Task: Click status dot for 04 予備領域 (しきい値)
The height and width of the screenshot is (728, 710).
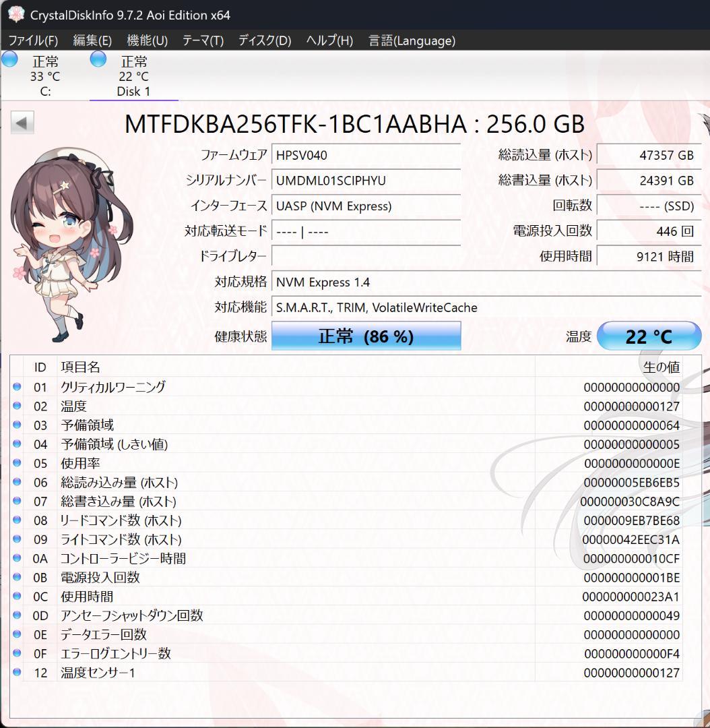Action: click(x=17, y=444)
